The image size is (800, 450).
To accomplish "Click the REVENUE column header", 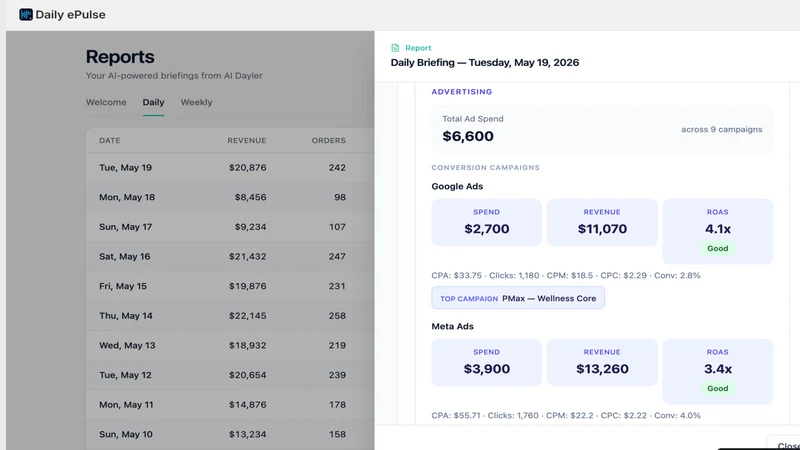I will 247,140.
